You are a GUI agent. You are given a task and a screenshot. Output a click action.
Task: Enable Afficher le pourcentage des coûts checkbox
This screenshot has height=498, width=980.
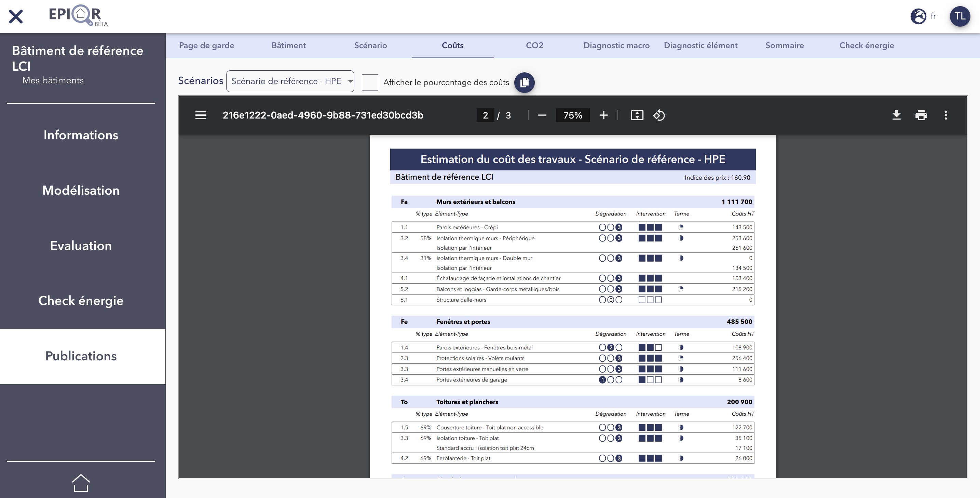(x=370, y=82)
